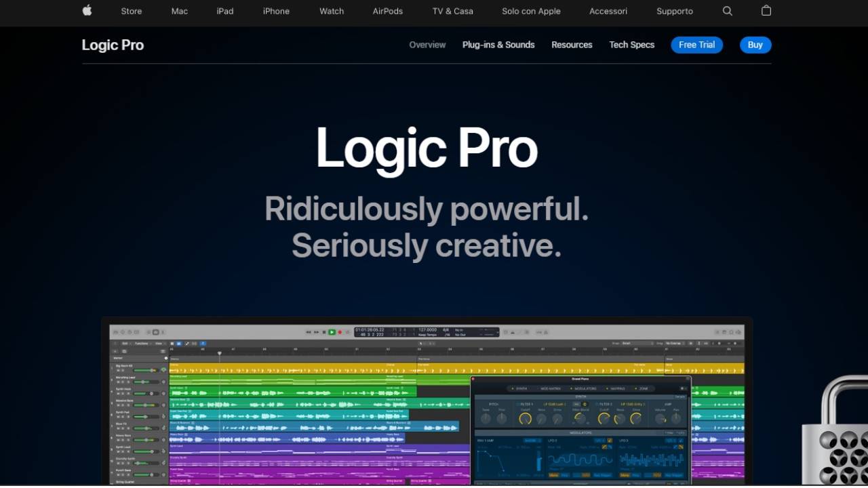Go to the AirPods section
The width and height of the screenshot is (868, 488).
388,11
